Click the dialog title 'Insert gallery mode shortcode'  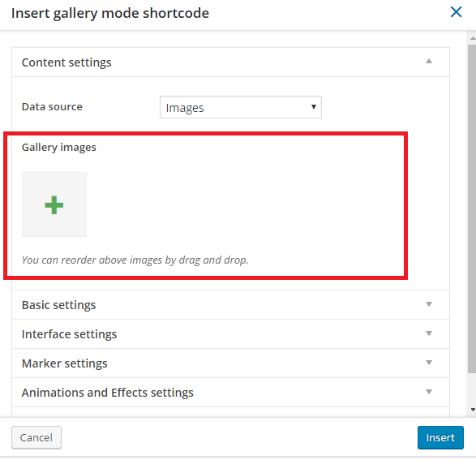click(110, 13)
